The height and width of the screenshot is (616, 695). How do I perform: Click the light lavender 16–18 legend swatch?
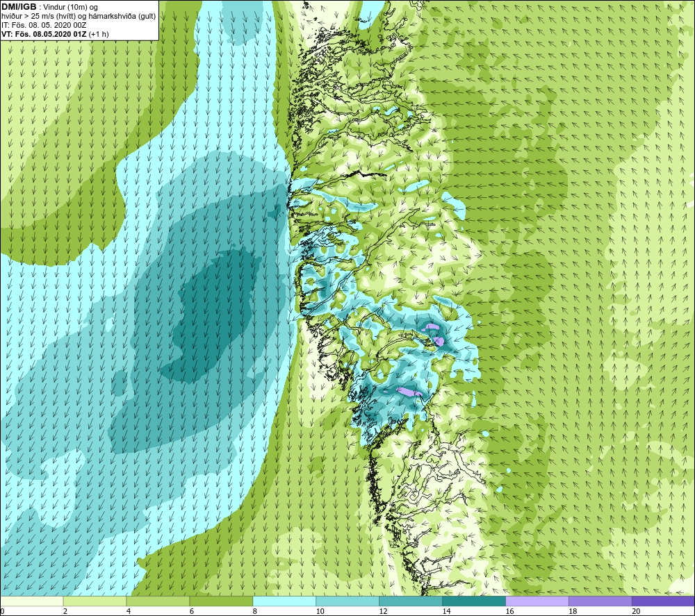[537, 601]
